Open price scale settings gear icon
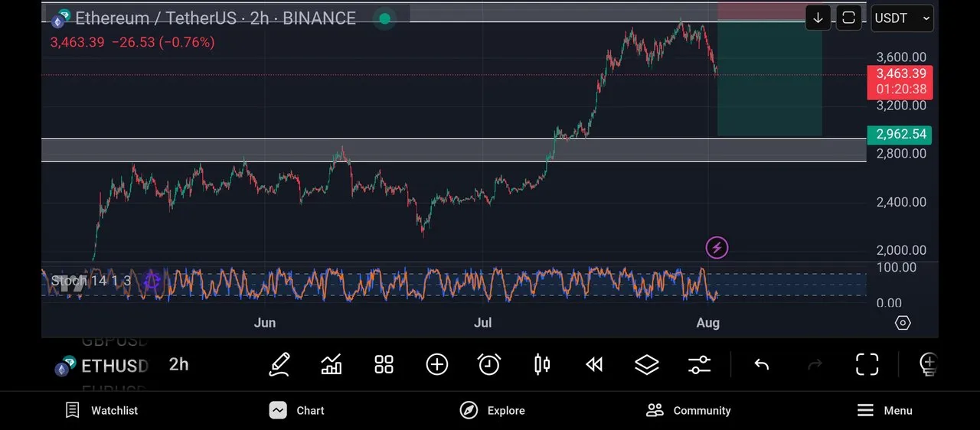 click(x=903, y=323)
